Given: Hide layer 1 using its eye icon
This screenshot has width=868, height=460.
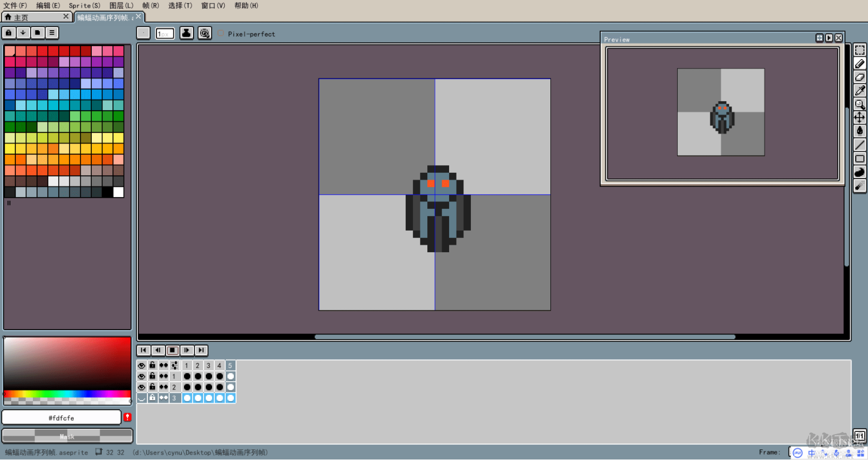Looking at the screenshot, I should pos(142,376).
